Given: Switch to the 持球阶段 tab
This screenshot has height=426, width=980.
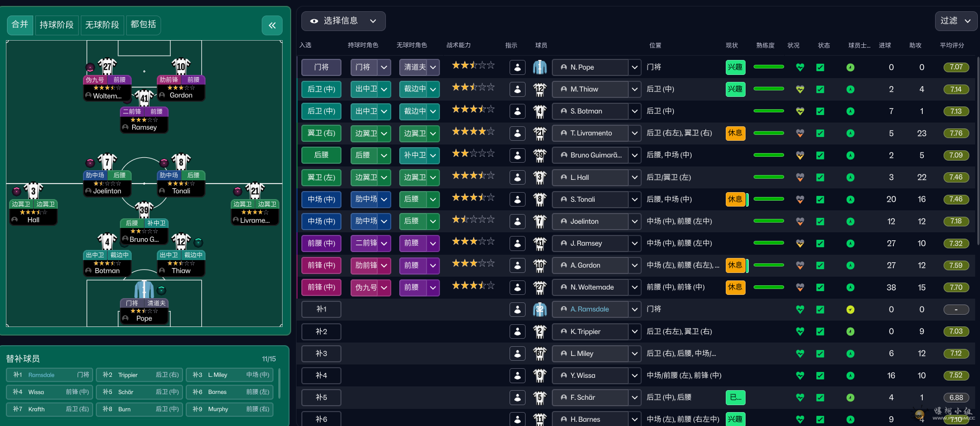Looking at the screenshot, I should click(56, 25).
